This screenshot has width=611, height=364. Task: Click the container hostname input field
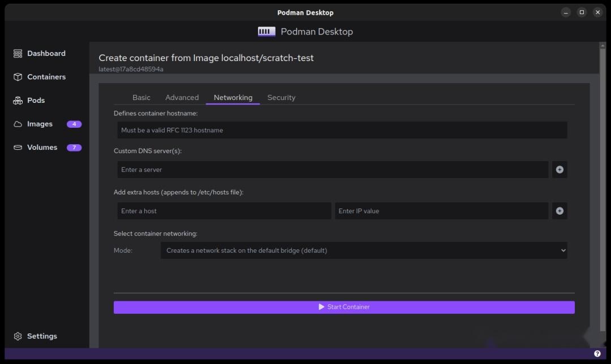pyautogui.click(x=340, y=130)
